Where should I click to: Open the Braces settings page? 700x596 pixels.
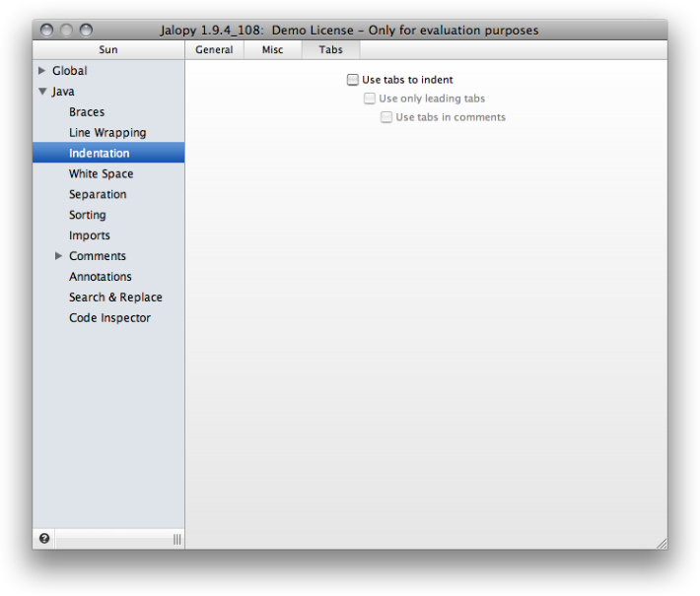(x=87, y=112)
